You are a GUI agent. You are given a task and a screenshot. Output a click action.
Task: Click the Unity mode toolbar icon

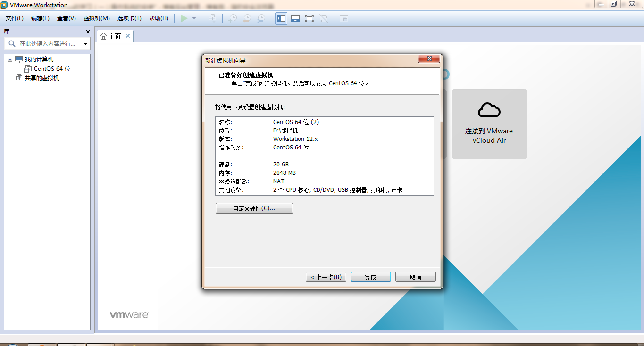pyautogui.click(x=324, y=18)
